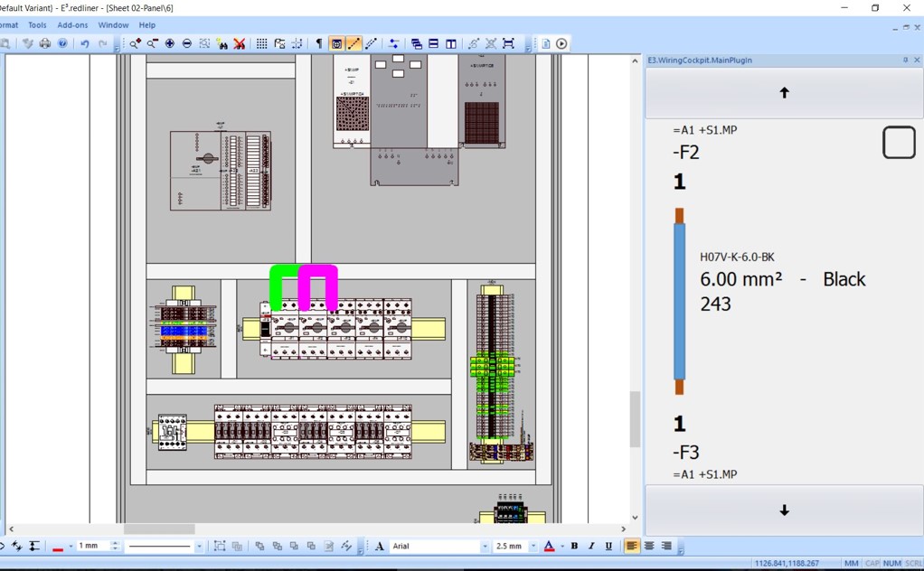Click the red line color swatch
Viewport: 924px width, 571px height.
(58, 547)
